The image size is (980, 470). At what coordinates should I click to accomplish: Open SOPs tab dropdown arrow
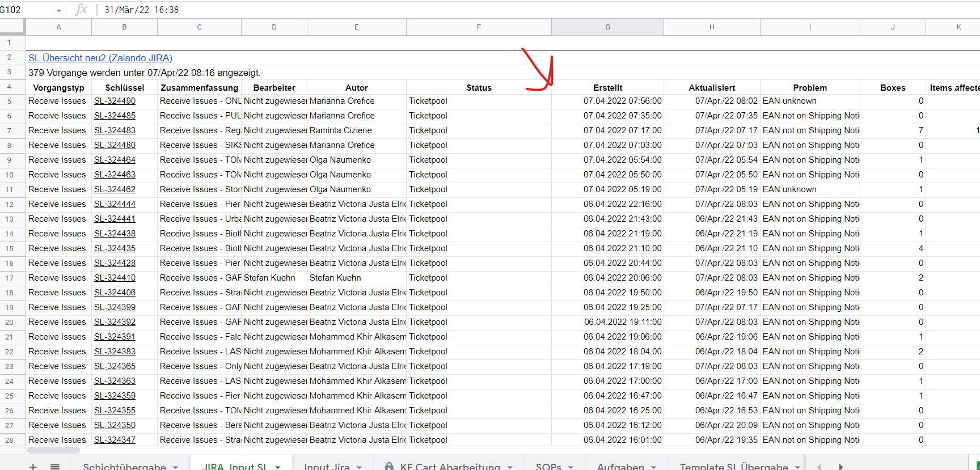pos(571,467)
